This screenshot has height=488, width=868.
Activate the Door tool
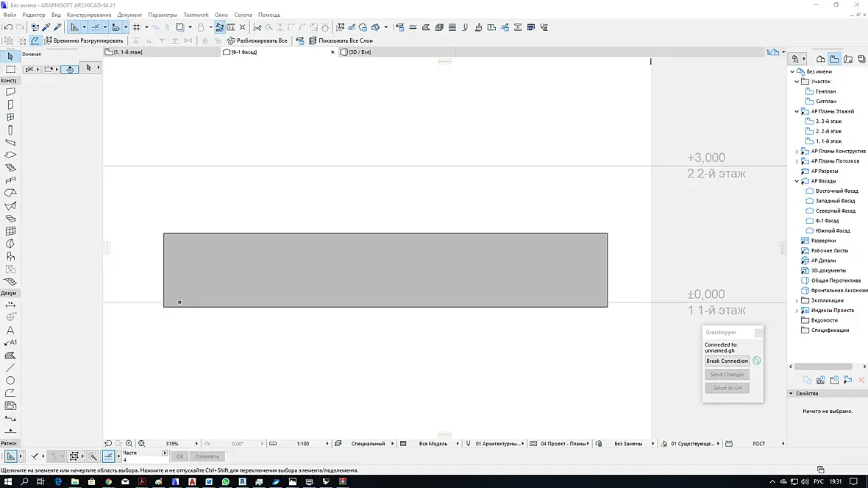point(10,105)
